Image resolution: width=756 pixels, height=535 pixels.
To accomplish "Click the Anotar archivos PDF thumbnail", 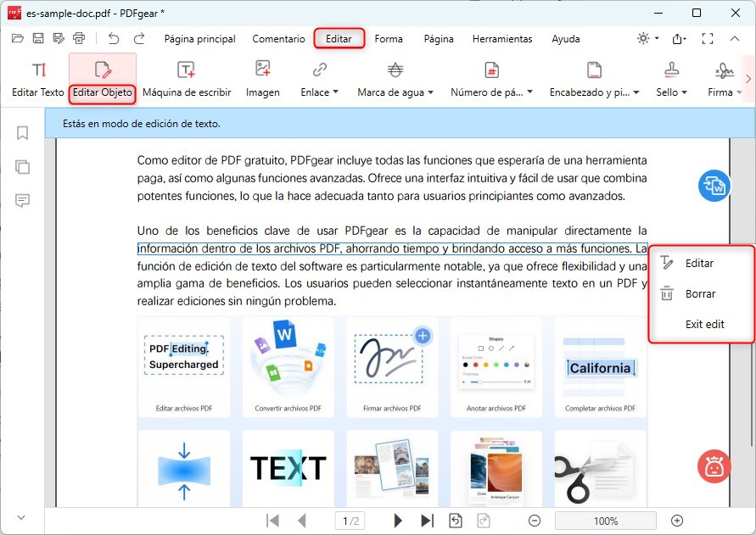I will click(496, 367).
